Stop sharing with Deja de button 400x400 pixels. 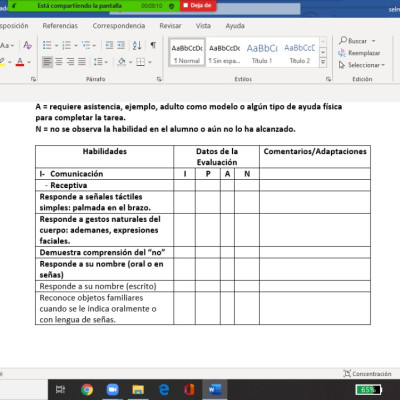click(198, 5)
